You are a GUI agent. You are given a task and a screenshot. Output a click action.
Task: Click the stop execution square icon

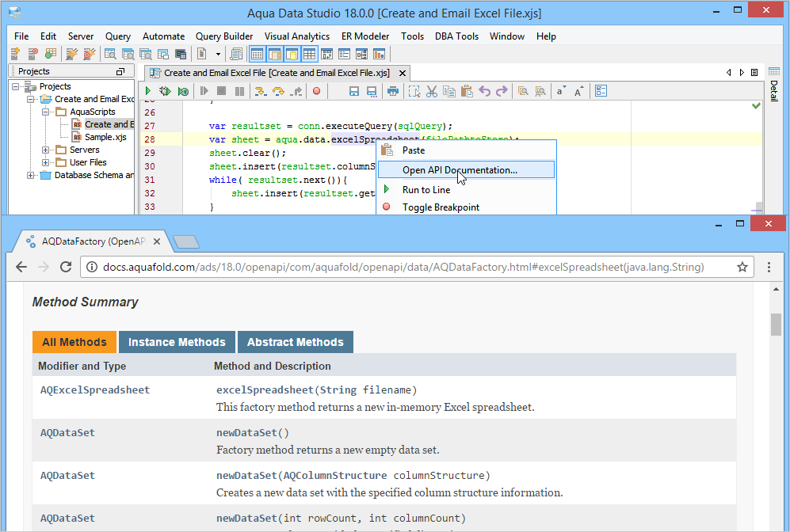click(x=221, y=91)
